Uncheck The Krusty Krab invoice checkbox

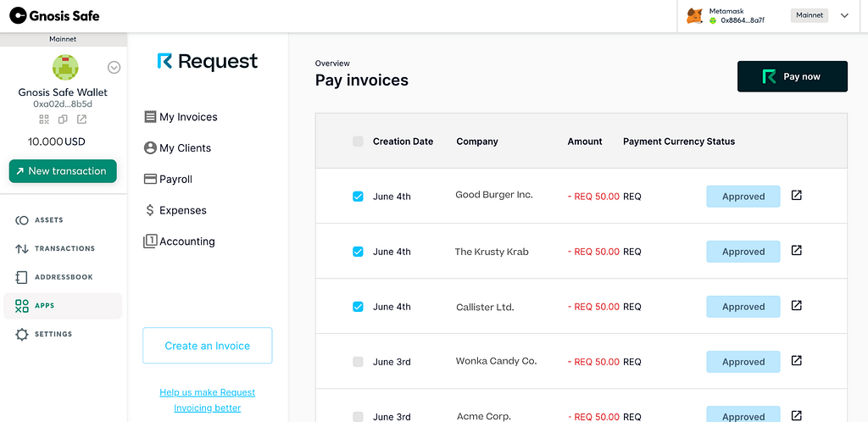tap(359, 252)
